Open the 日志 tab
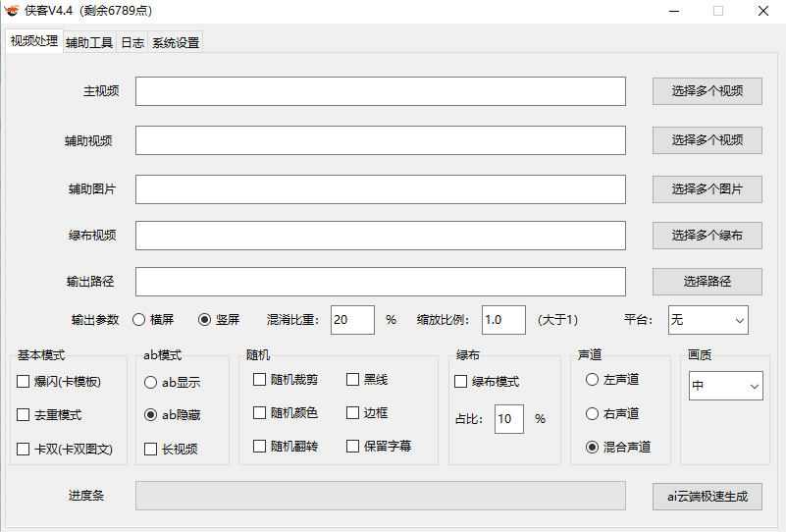 tap(131, 43)
